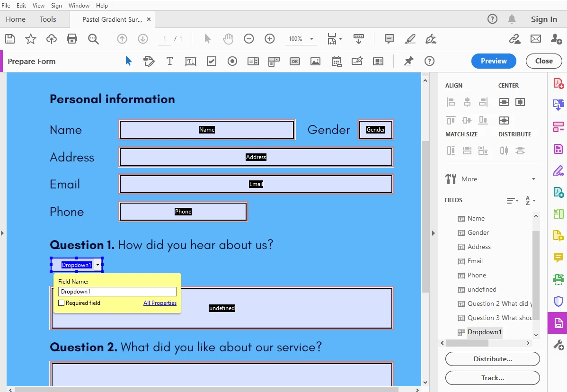Viewport: 567px width, 392px height.
Task: Select the Add OK button tool
Action: pyautogui.click(x=295, y=61)
